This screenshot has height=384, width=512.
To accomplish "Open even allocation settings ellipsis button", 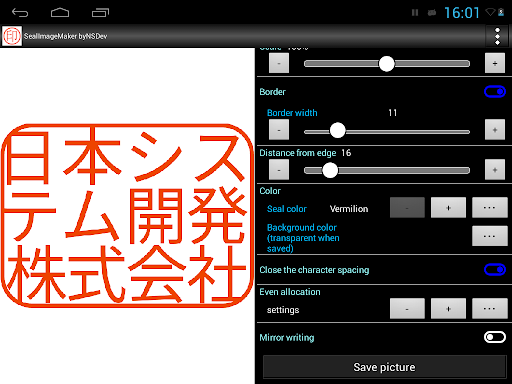I will point(489,308).
